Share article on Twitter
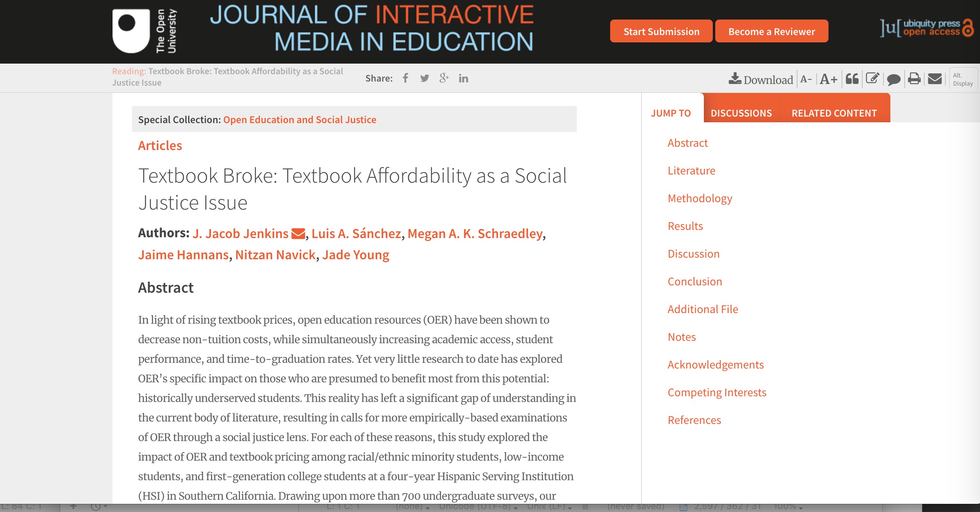Image resolution: width=980 pixels, height=512 pixels. click(424, 78)
